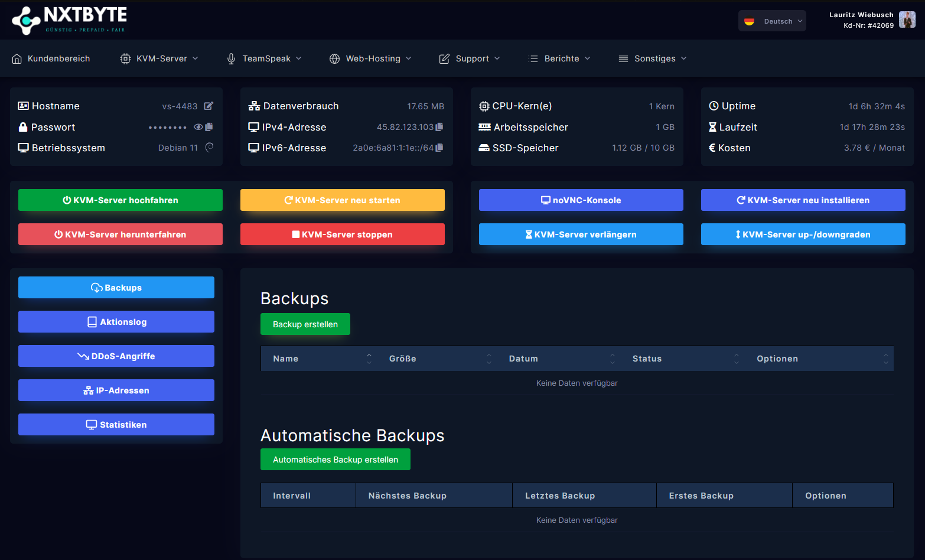
Task: Click the NXTBYTE logo
Action: point(69,20)
